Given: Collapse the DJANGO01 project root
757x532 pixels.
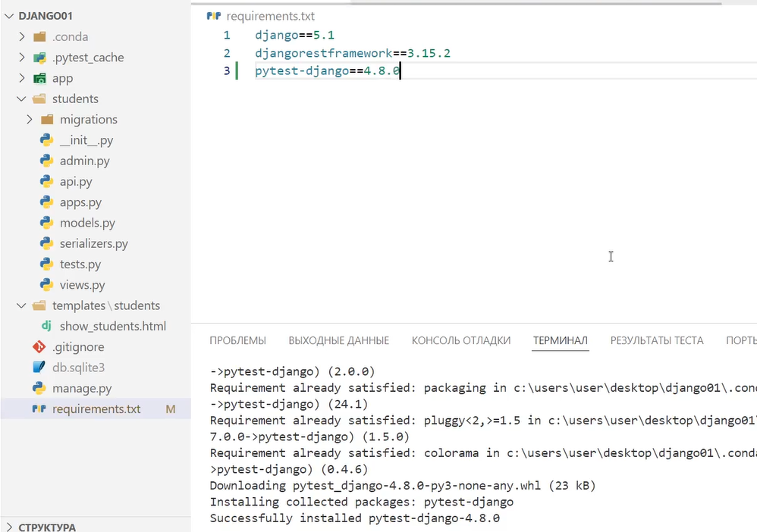Looking at the screenshot, I should (10, 16).
